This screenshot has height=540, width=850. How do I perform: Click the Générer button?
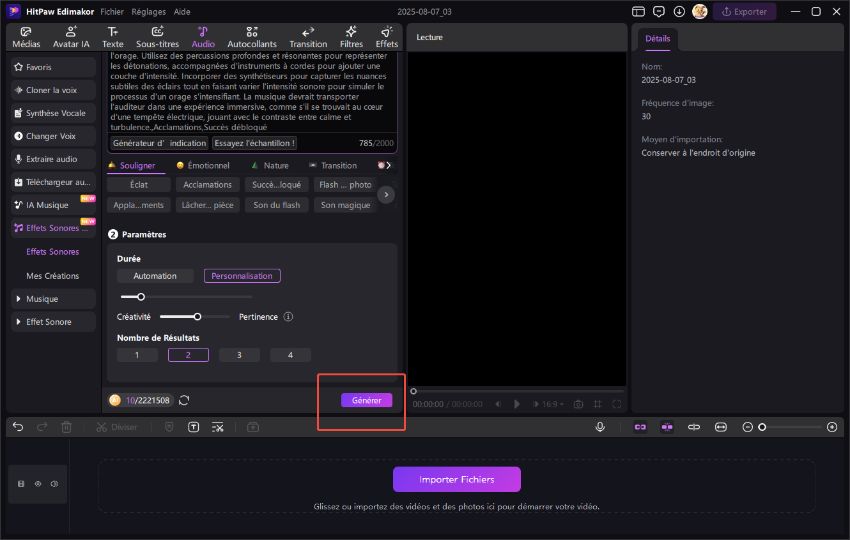(366, 400)
